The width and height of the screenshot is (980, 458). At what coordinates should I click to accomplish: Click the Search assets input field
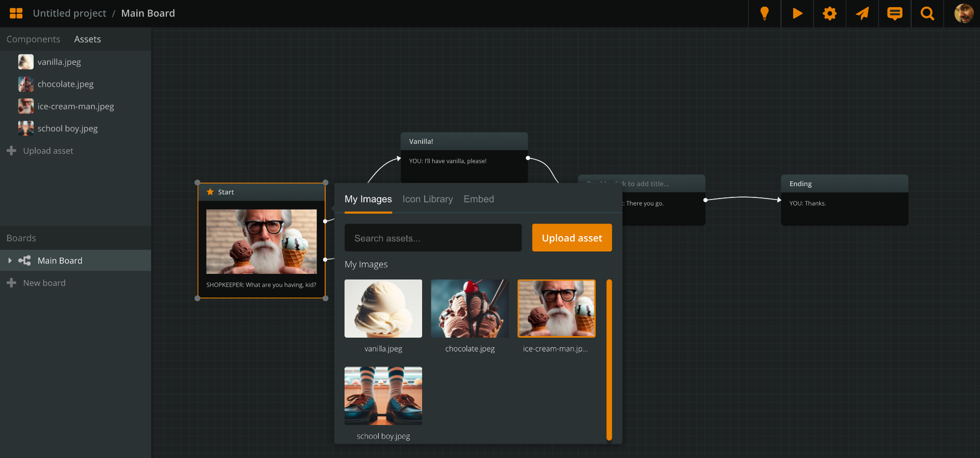433,238
